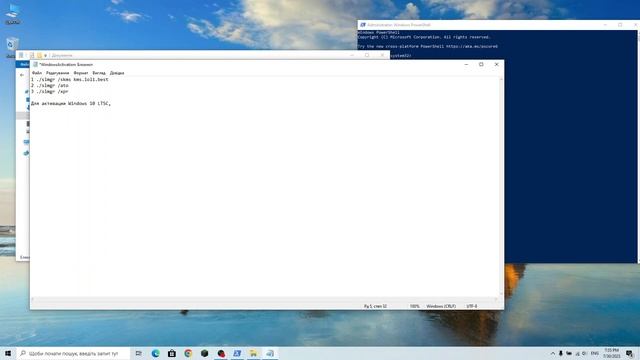Click line "1 ./slmgr /skms kms.loli.best"
This screenshot has height=360, width=640.
click(70, 80)
